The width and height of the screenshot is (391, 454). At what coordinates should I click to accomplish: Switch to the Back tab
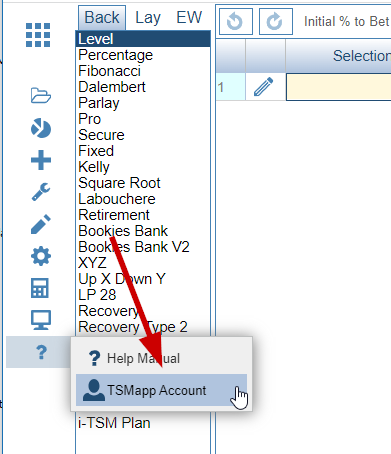(102, 17)
